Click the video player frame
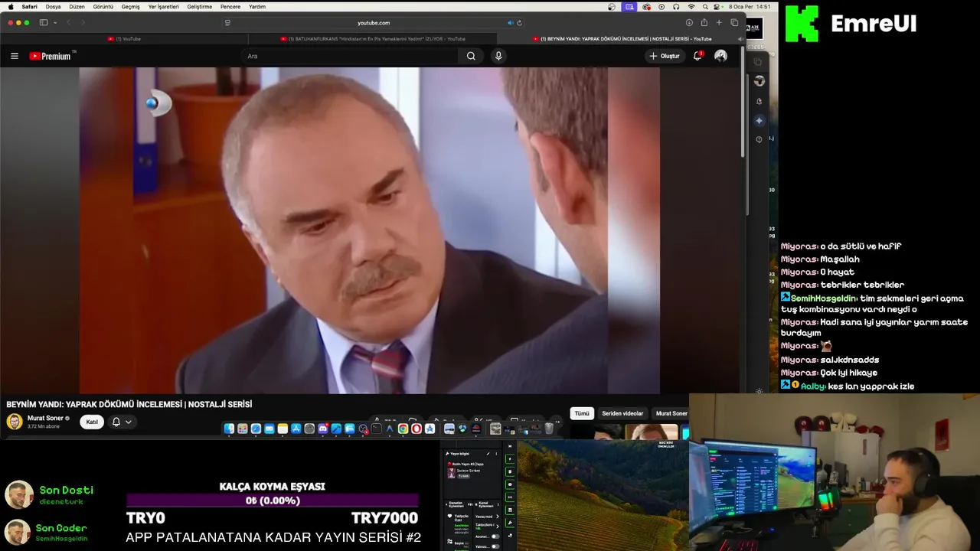This screenshot has width=980, height=551. tap(369, 230)
